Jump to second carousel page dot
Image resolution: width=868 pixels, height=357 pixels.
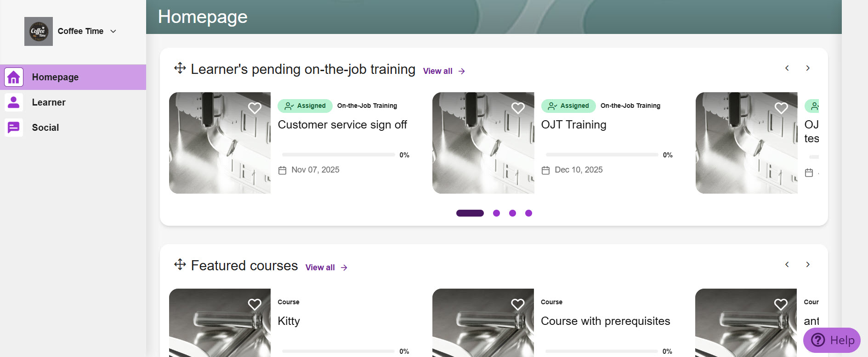tap(496, 213)
